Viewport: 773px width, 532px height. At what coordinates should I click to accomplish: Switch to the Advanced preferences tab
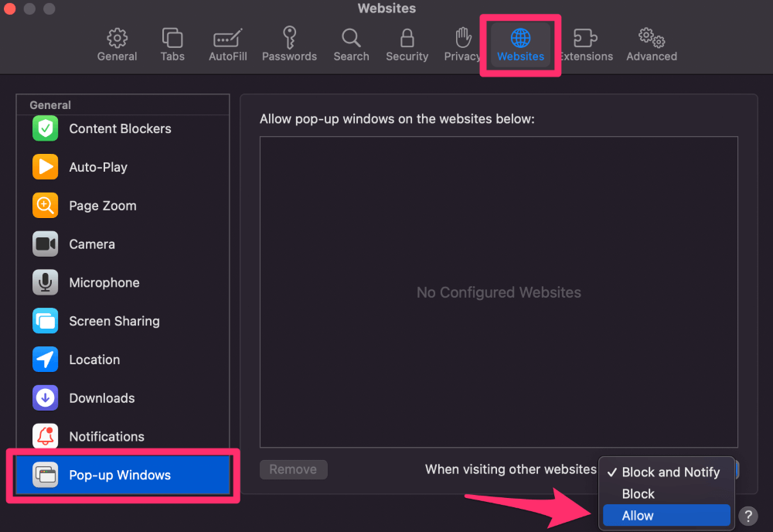pyautogui.click(x=651, y=45)
